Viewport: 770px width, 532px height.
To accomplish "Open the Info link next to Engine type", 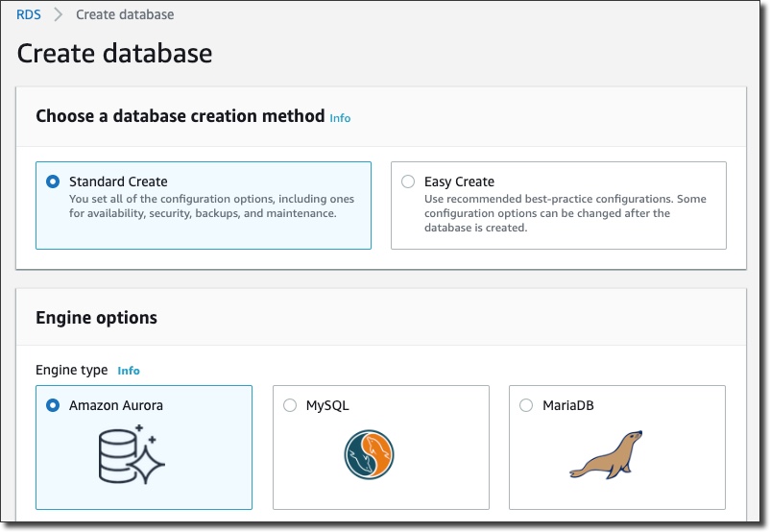I will tap(129, 371).
